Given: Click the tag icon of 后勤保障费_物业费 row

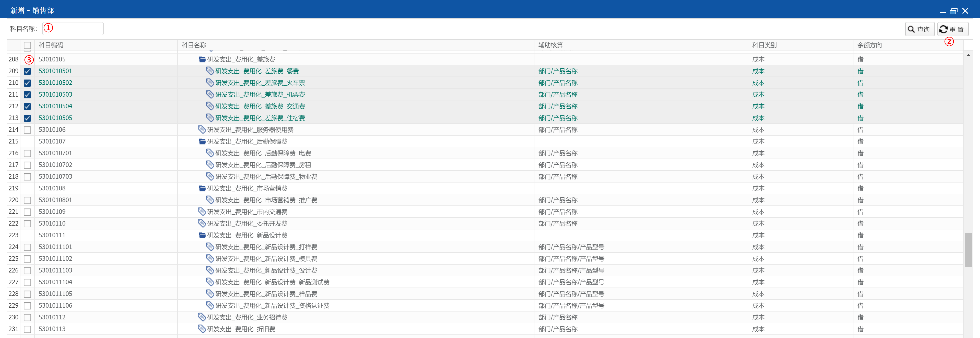Looking at the screenshot, I should [210, 177].
